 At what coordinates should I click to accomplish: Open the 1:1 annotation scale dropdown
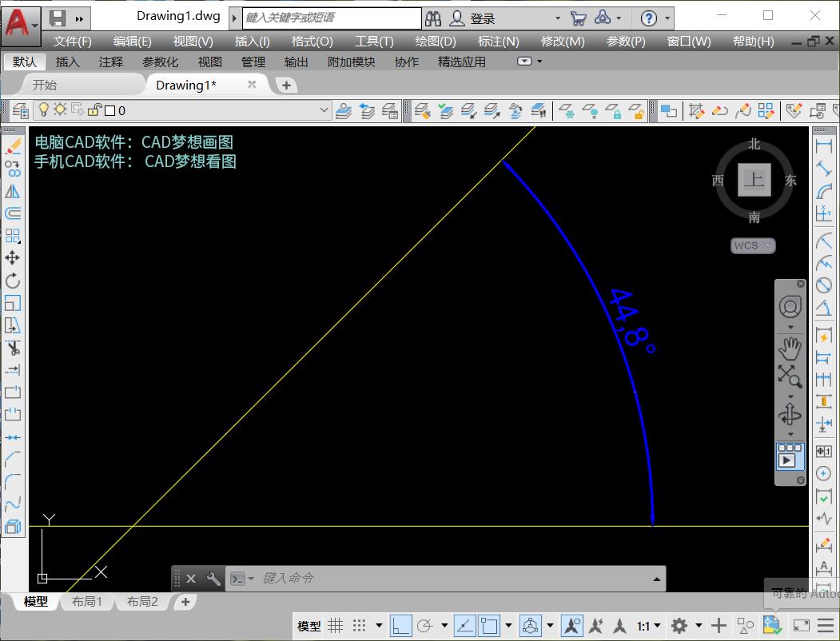pyautogui.click(x=649, y=626)
